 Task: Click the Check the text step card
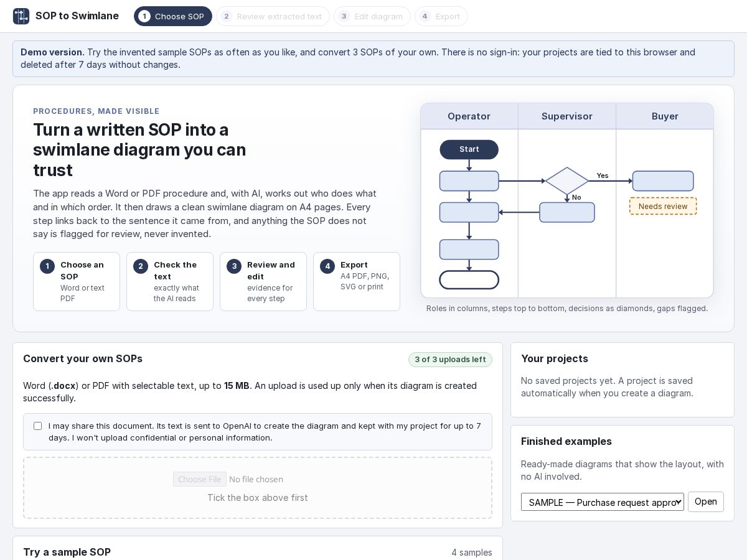[x=170, y=281]
